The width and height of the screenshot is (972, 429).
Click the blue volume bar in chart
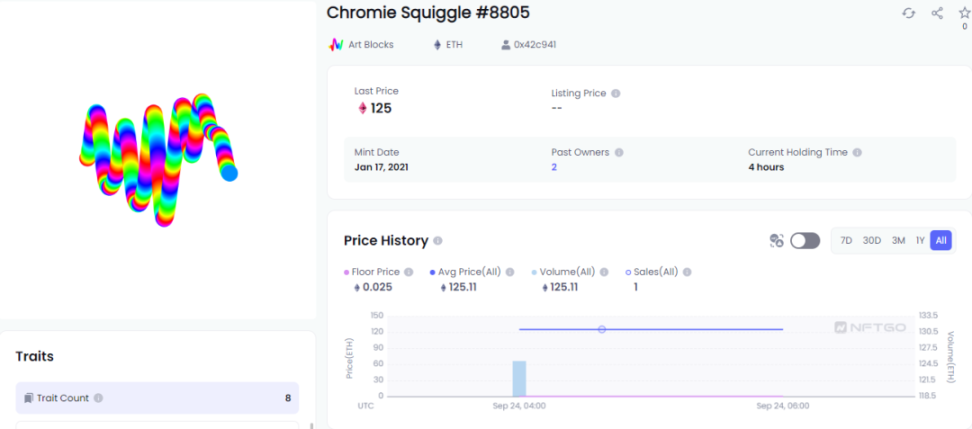point(519,378)
